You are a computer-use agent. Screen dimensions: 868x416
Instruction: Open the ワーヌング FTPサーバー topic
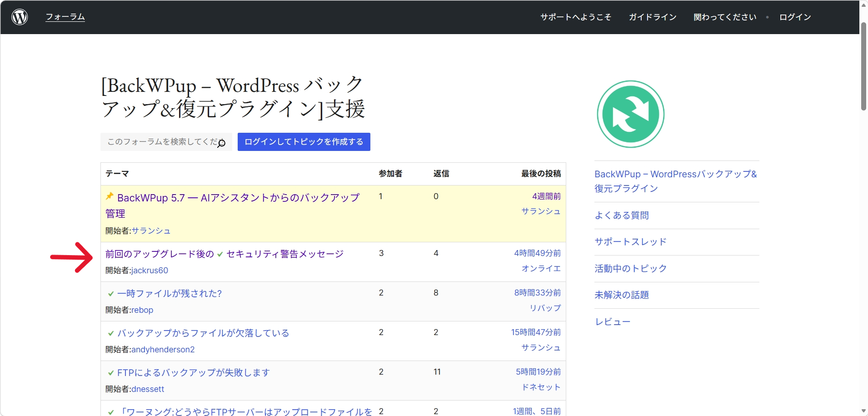[245, 411]
